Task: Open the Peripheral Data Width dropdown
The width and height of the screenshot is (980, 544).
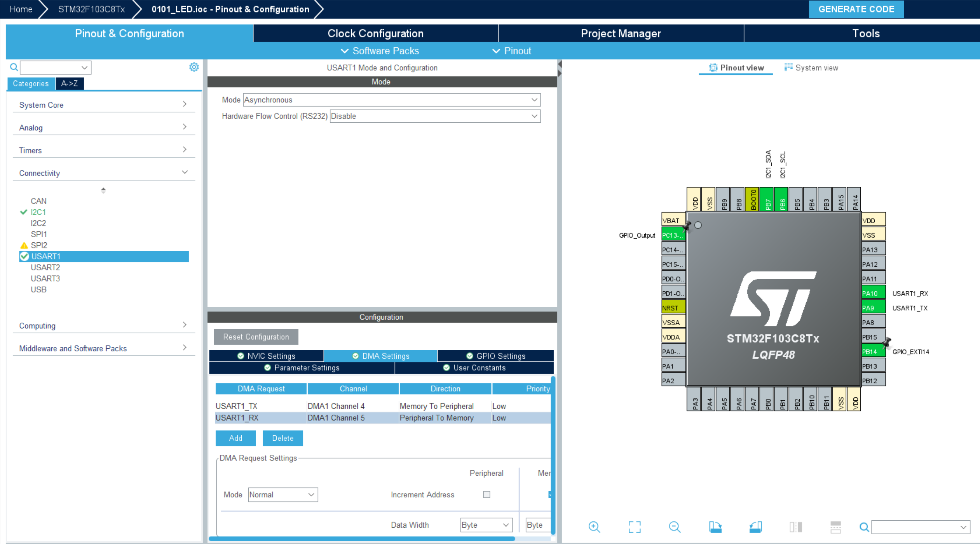Action: tap(486, 525)
